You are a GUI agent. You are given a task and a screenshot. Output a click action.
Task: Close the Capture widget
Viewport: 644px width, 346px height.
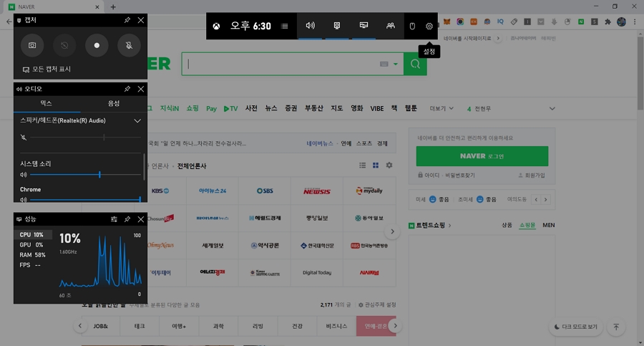pos(141,20)
